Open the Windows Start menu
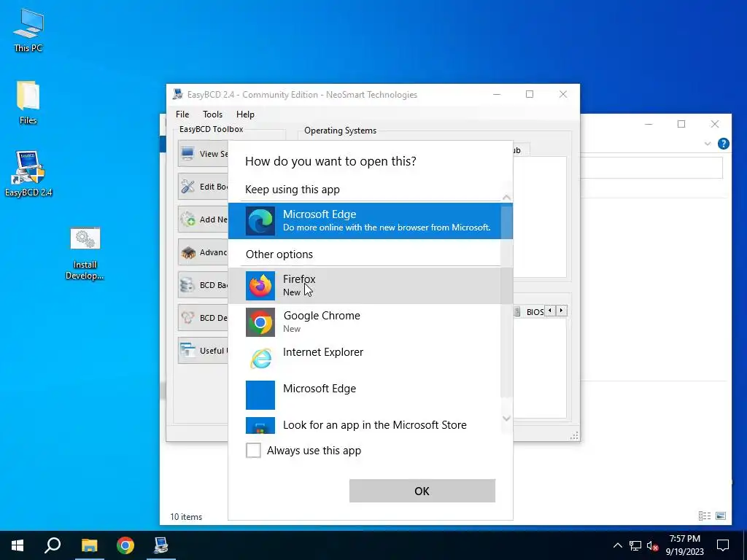Viewport: 747px width, 560px height. tap(18, 545)
